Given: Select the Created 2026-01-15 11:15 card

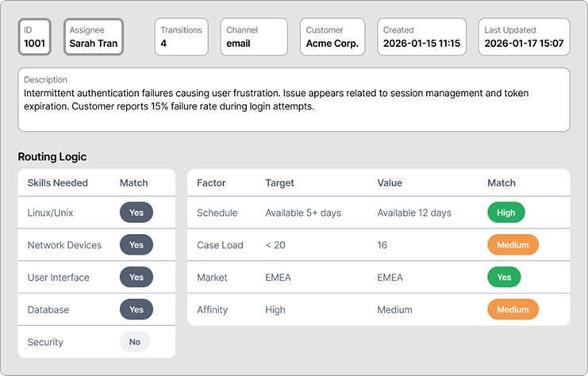Looking at the screenshot, I should [x=421, y=36].
